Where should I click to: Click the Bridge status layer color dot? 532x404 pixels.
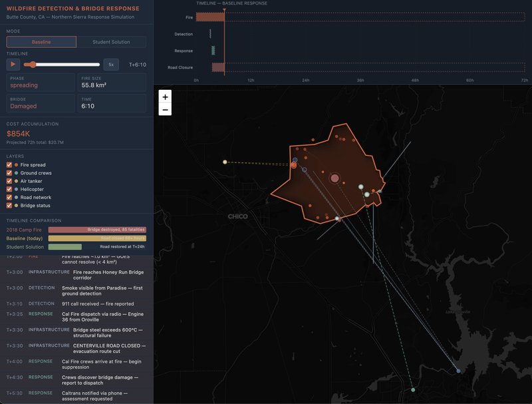[17, 205]
